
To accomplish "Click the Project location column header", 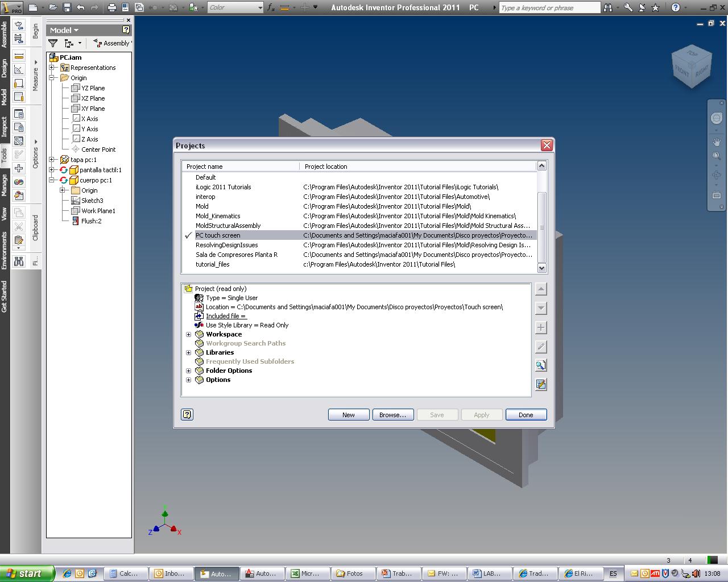I will (x=418, y=167).
